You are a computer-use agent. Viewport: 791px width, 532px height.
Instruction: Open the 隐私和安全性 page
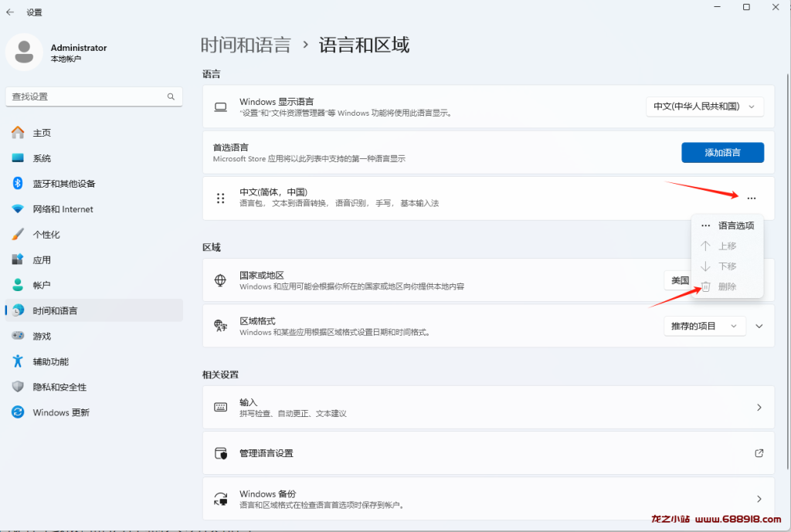click(93, 387)
